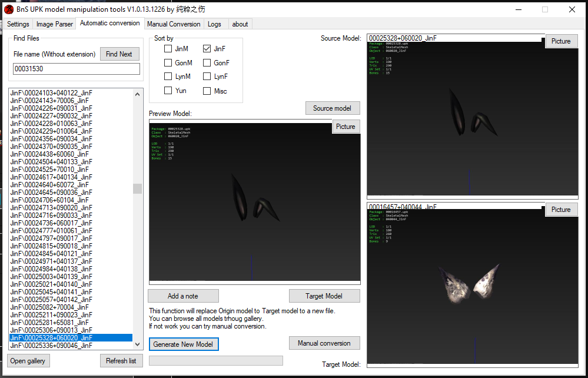Switch to the Image Parser tab

pyautogui.click(x=54, y=24)
